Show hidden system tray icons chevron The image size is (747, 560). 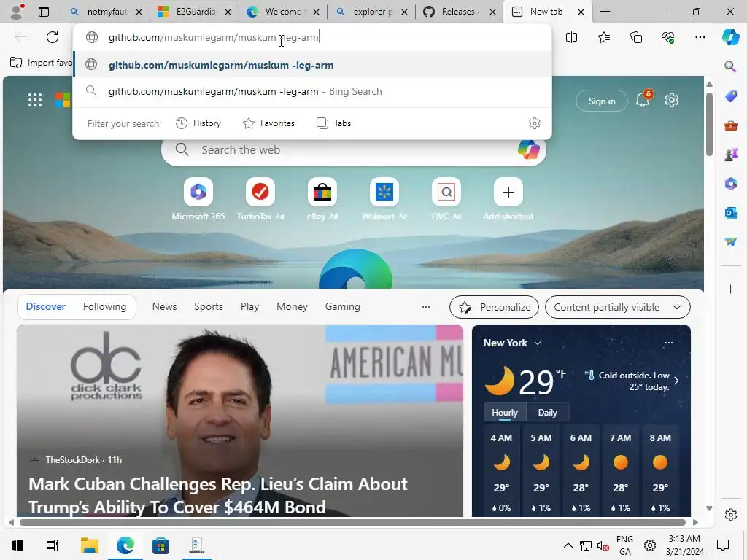click(x=568, y=545)
